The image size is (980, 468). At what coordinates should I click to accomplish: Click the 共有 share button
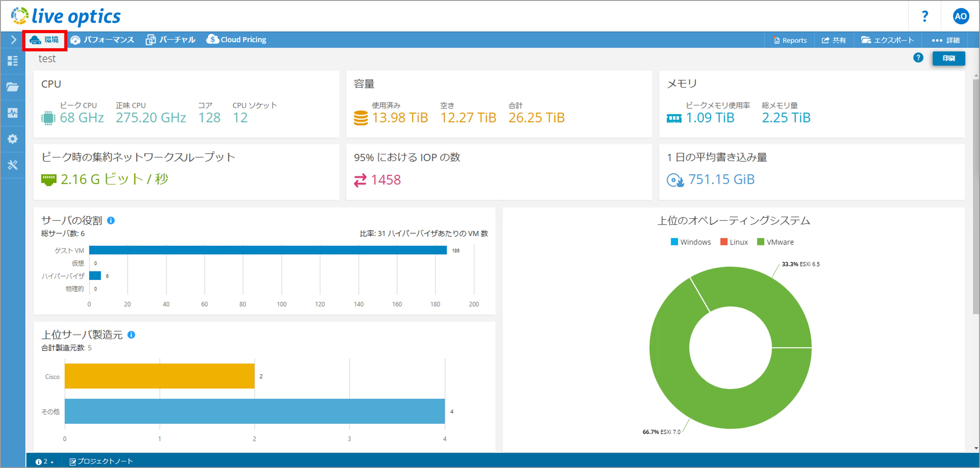pos(833,40)
